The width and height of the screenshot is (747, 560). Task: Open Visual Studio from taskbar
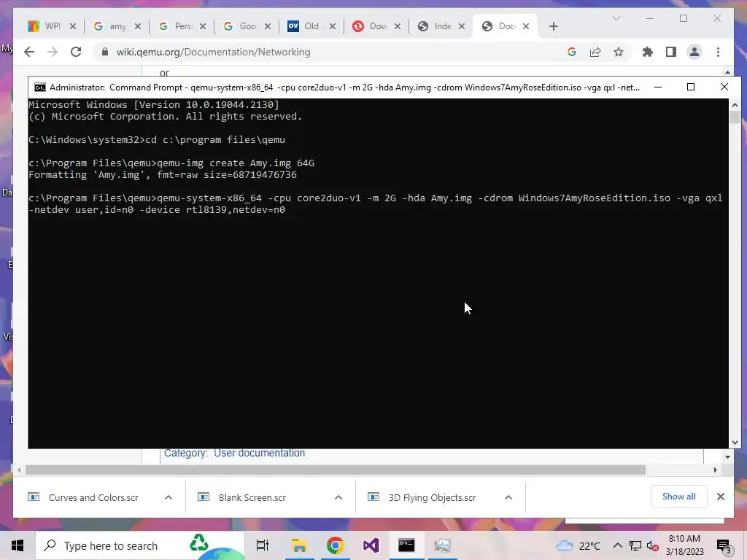tap(371, 545)
